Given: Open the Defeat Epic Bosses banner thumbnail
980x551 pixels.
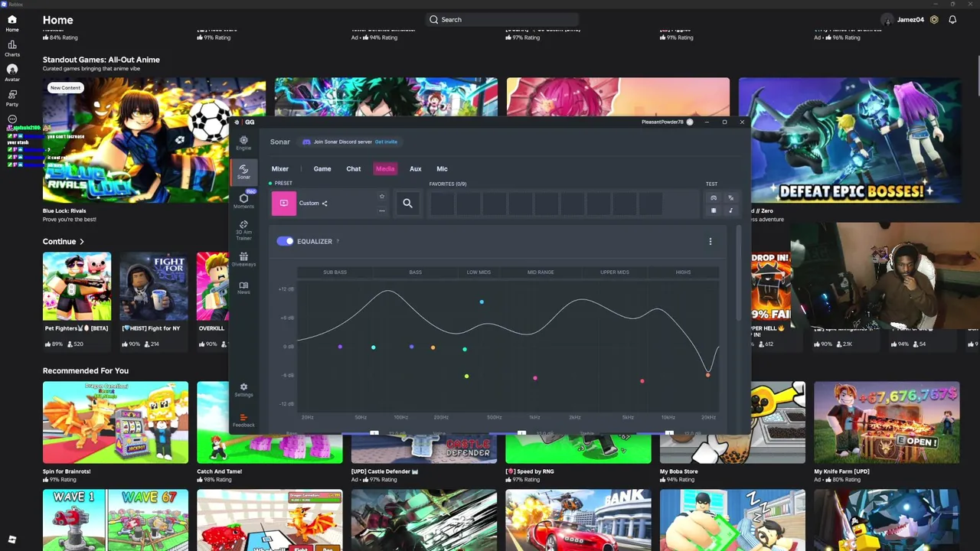Looking at the screenshot, I should click(850, 141).
